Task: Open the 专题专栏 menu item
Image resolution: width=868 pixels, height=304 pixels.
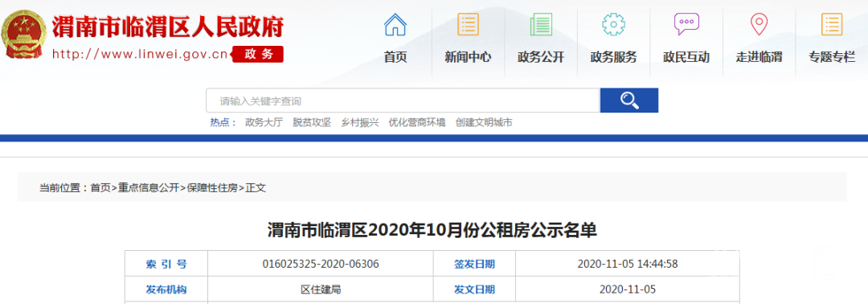Action: point(832,57)
